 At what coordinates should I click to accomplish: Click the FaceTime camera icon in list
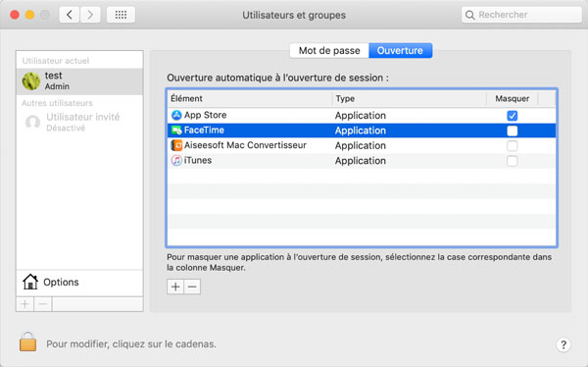coord(176,131)
